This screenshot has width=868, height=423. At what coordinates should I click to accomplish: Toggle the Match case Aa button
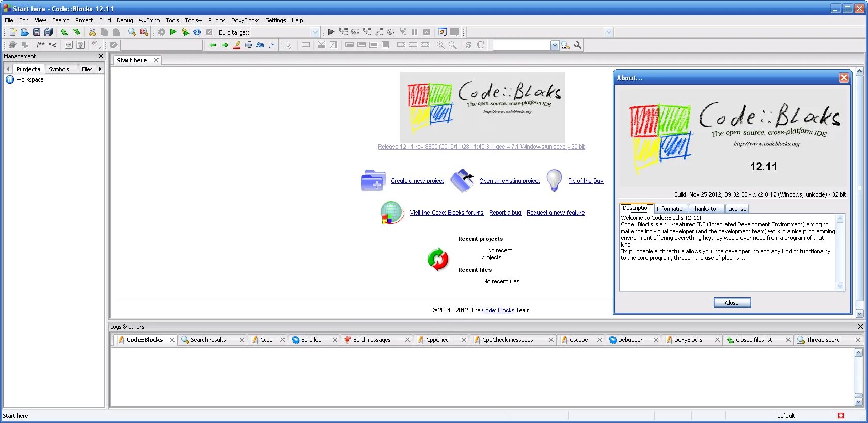(260, 45)
